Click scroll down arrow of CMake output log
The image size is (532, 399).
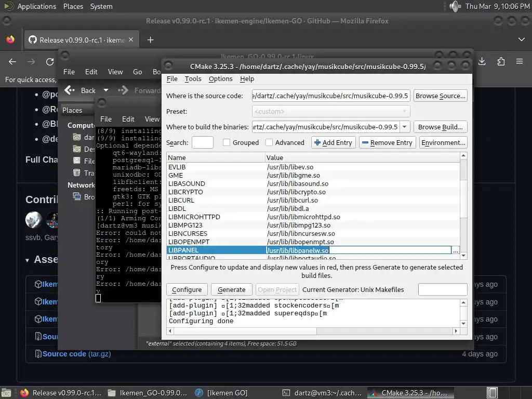click(463, 324)
